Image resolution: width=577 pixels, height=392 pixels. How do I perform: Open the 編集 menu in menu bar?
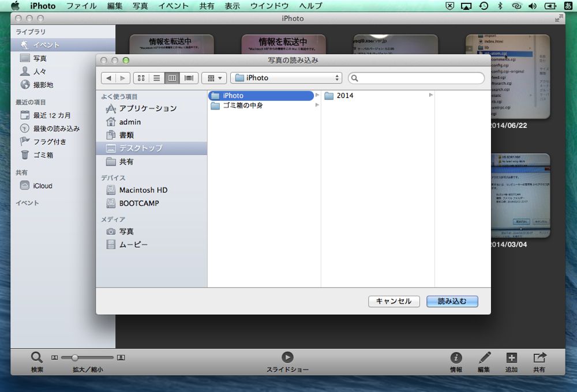tap(115, 6)
